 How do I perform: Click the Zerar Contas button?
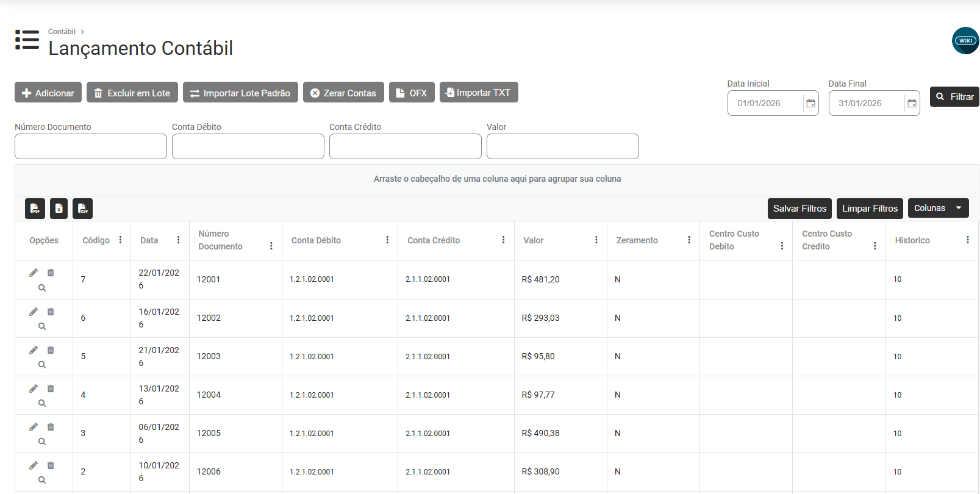(343, 92)
